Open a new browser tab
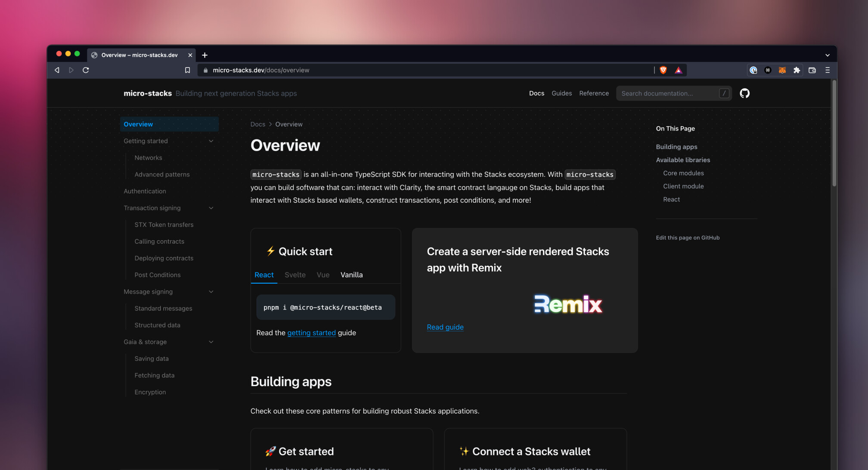The height and width of the screenshot is (470, 868). 205,55
